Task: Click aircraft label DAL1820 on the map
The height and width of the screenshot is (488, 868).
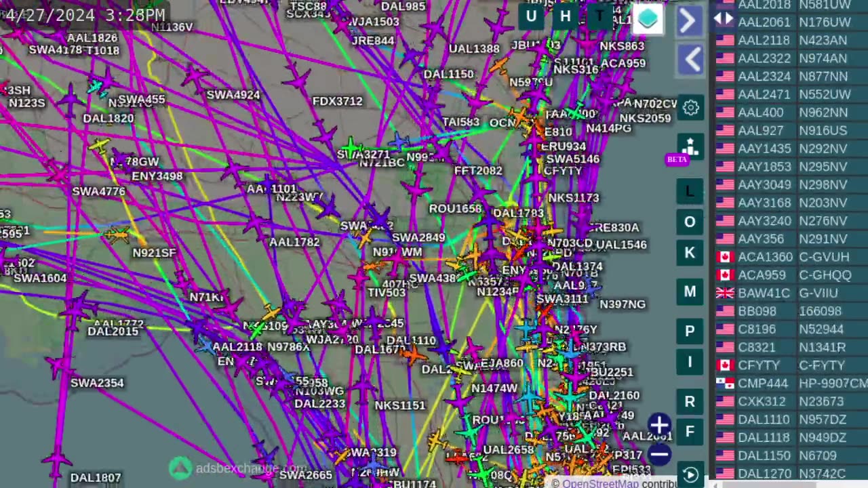Action: [108, 119]
